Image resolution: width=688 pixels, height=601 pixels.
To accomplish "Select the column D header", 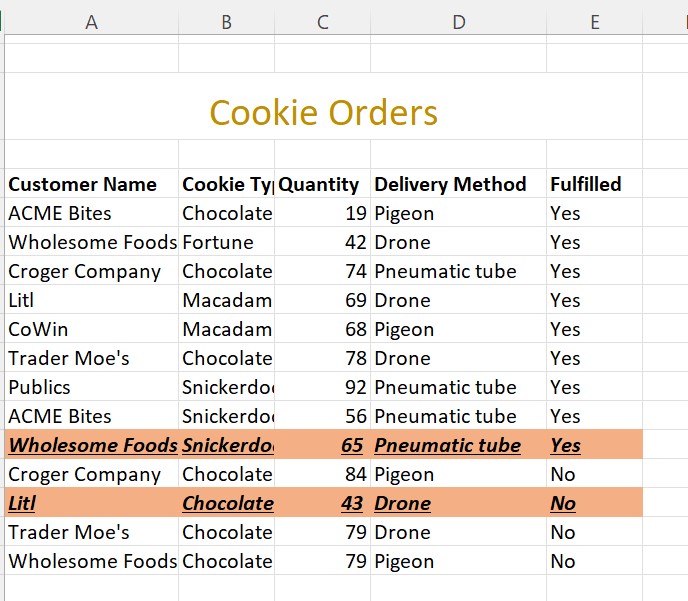I will pos(458,22).
